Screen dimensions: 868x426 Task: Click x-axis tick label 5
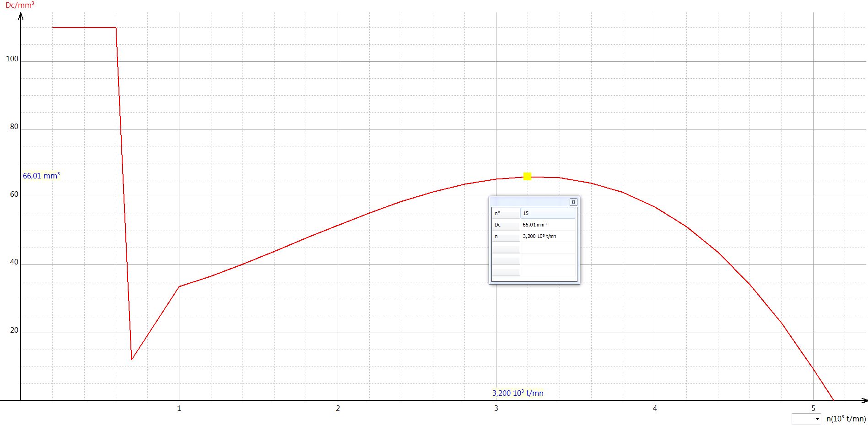[x=813, y=408]
